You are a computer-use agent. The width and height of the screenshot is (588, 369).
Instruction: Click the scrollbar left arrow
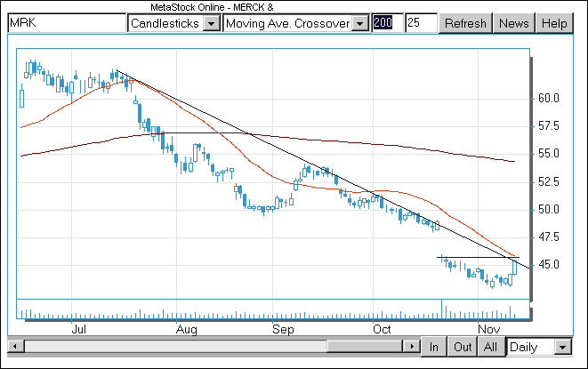pyautogui.click(x=16, y=346)
